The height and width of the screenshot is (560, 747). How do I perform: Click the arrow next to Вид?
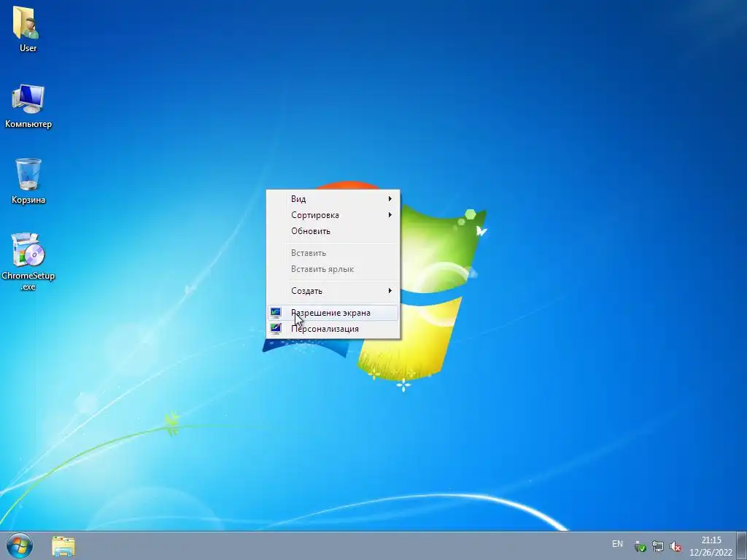point(390,198)
